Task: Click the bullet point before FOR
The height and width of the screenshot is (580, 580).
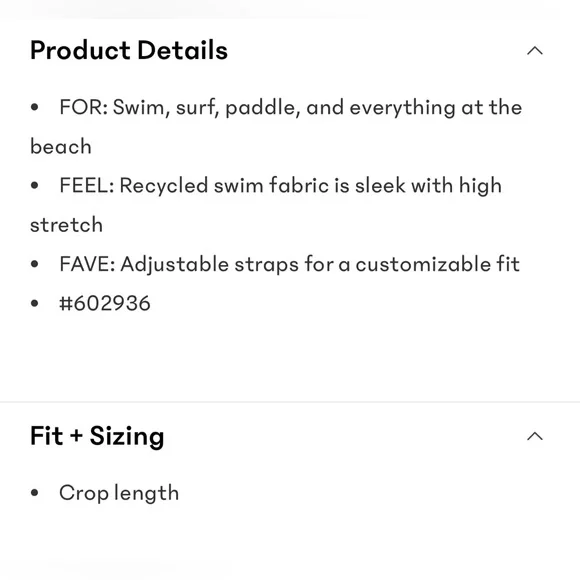Action: (35, 107)
